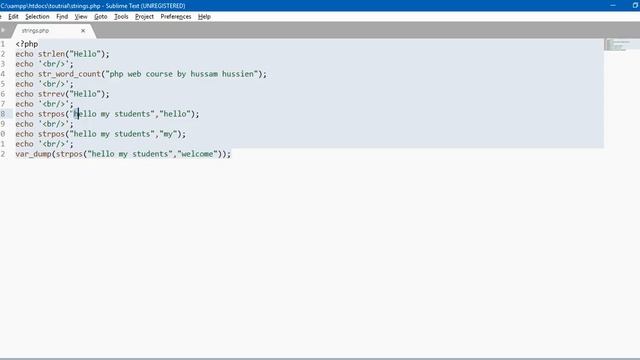Click the <?php opening tag
Image resolution: width=640 pixels, height=360 pixels.
coord(27,44)
